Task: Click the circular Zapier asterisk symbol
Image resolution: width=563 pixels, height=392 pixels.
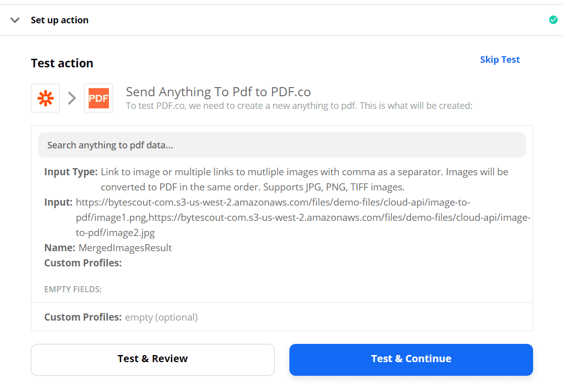Action: coord(45,98)
